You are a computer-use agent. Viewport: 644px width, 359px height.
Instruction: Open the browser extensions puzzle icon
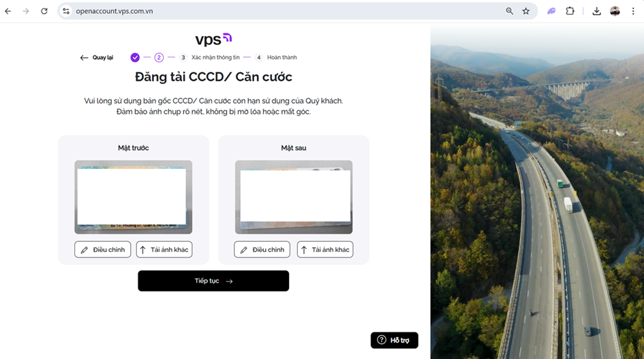coord(570,11)
